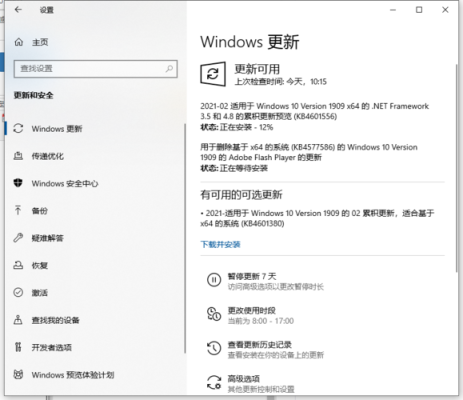This screenshot has width=463, height=400.
Task: Click the Windows 更新 sync icon in sidebar
Action: tap(18, 128)
